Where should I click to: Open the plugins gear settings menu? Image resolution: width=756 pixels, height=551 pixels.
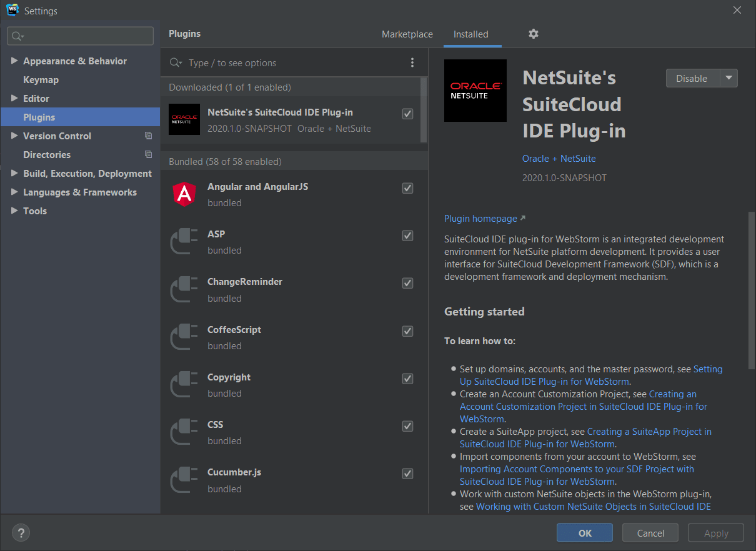[533, 34]
